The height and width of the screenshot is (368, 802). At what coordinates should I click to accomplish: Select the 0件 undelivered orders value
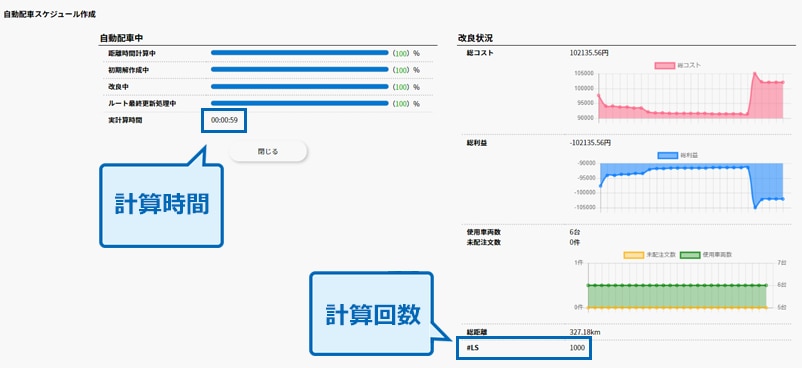pyautogui.click(x=574, y=242)
